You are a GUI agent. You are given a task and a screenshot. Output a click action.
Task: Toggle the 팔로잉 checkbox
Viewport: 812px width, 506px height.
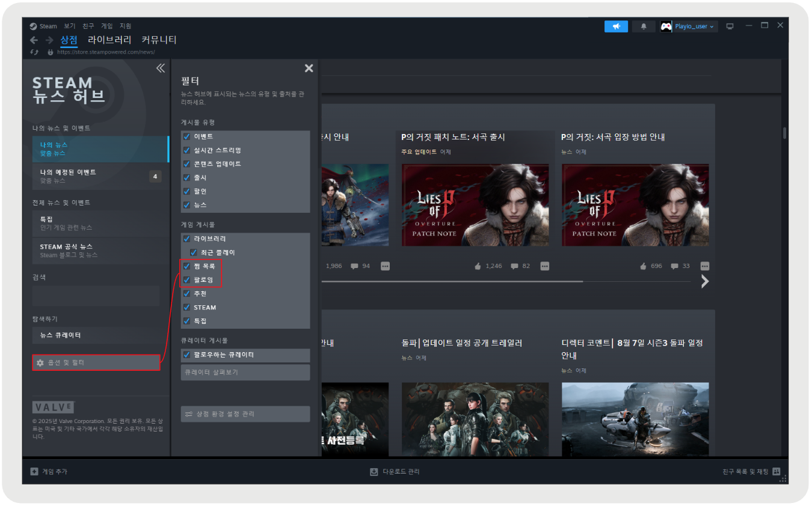[x=186, y=280]
